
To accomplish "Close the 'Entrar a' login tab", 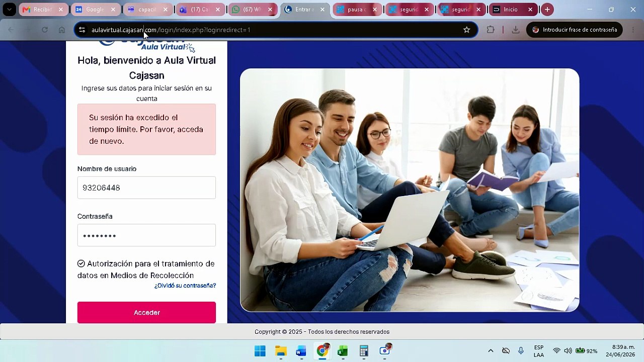I will pos(323,10).
